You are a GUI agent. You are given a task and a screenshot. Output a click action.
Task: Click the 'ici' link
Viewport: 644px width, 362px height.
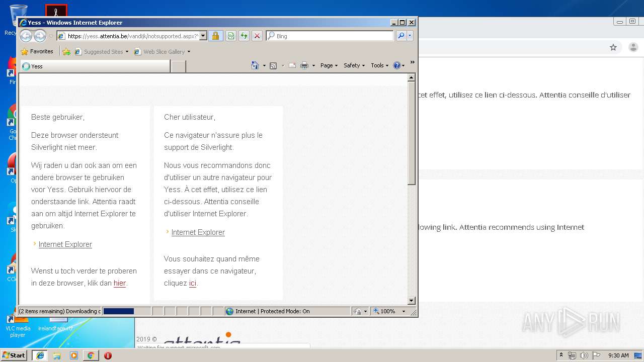tap(193, 283)
